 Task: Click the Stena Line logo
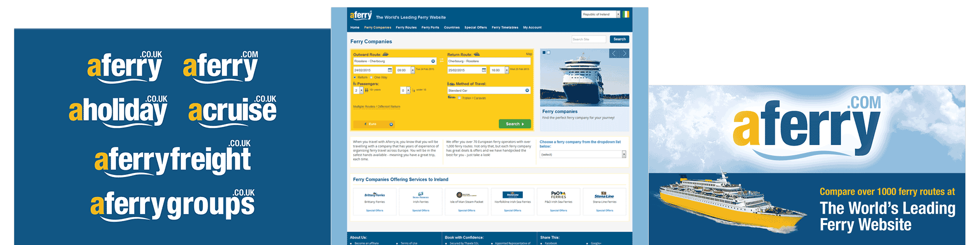tap(604, 195)
